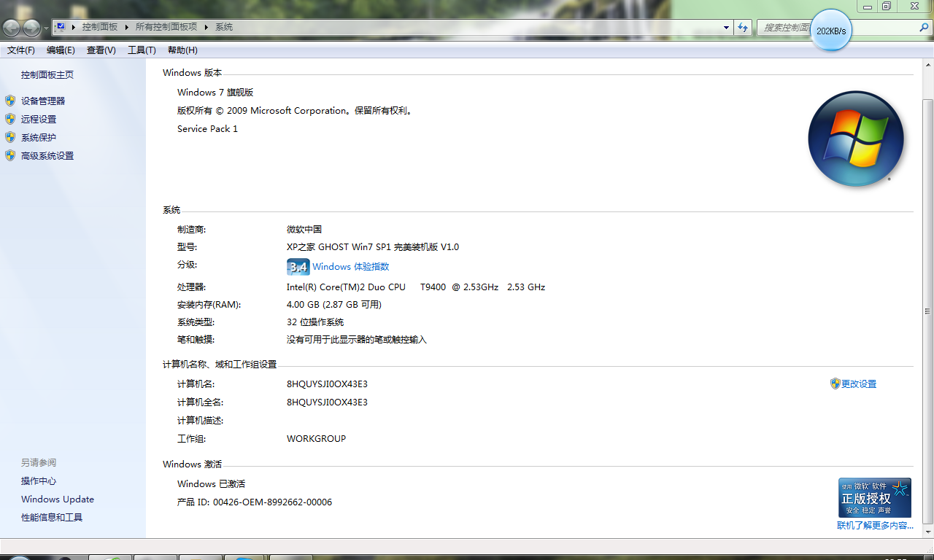This screenshot has height=560, width=934.
Task: Click the shield icon beside 设备管理器
Action: 10,101
